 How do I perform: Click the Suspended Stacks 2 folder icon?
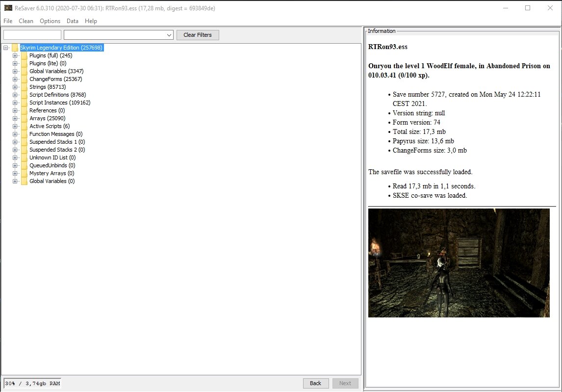pos(24,150)
